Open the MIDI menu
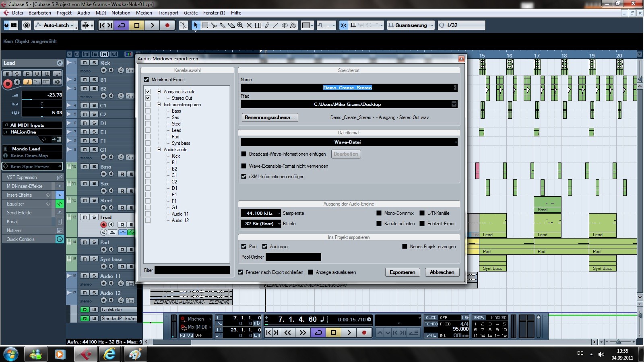 [101, 13]
